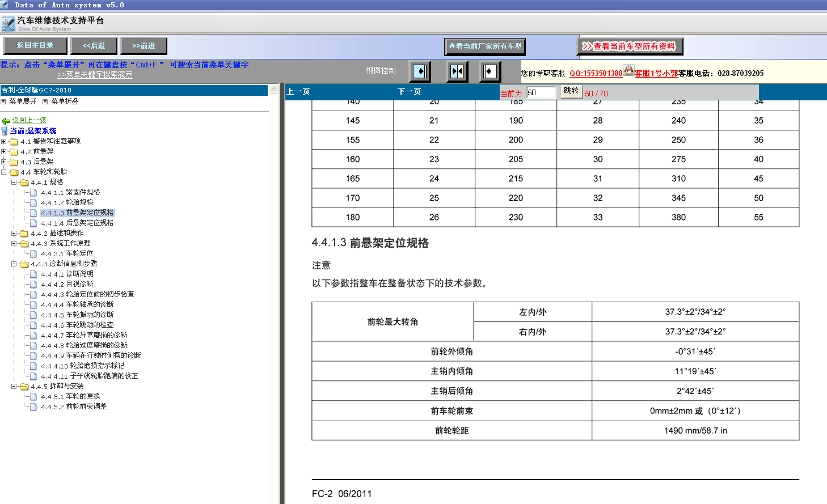
Task: Click the 菜单折叠 text
Action: (65, 101)
